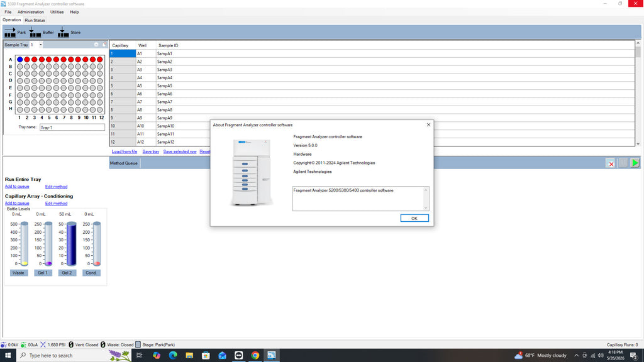Screen dimensions: 644x362
Task: Edit method for Run Entire Tray
Action: (x=56, y=187)
